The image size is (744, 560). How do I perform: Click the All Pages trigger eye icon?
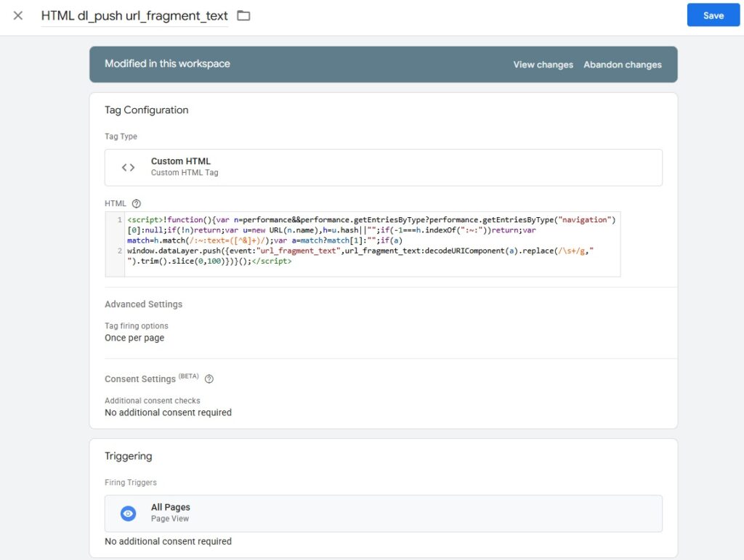pos(129,514)
